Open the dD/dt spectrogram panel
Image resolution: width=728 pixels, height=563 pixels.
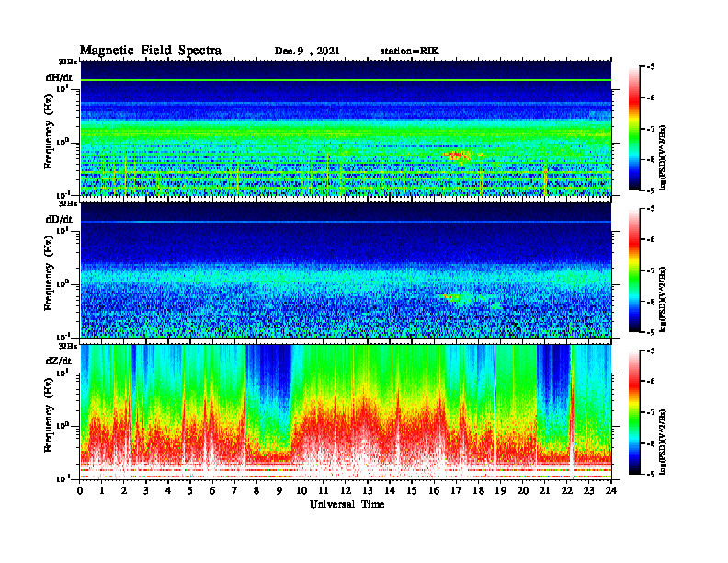point(346,270)
